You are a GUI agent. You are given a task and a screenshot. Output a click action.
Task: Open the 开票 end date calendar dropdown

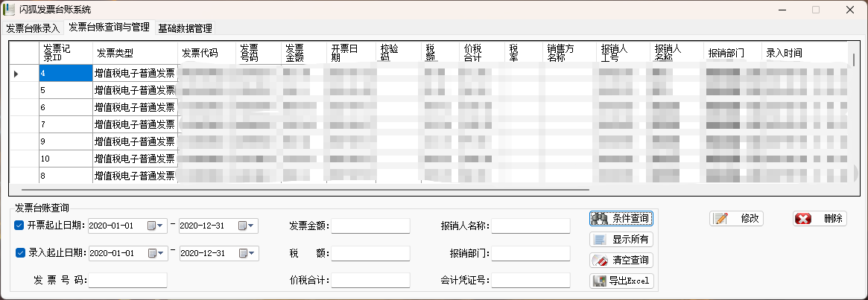click(x=247, y=226)
